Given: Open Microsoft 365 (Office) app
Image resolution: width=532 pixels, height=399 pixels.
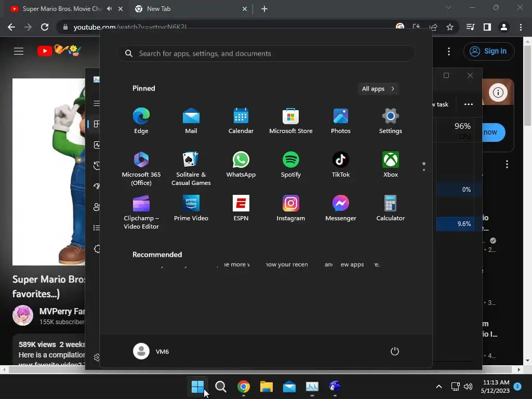Looking at the screenshot, I should tap(141, 169).
